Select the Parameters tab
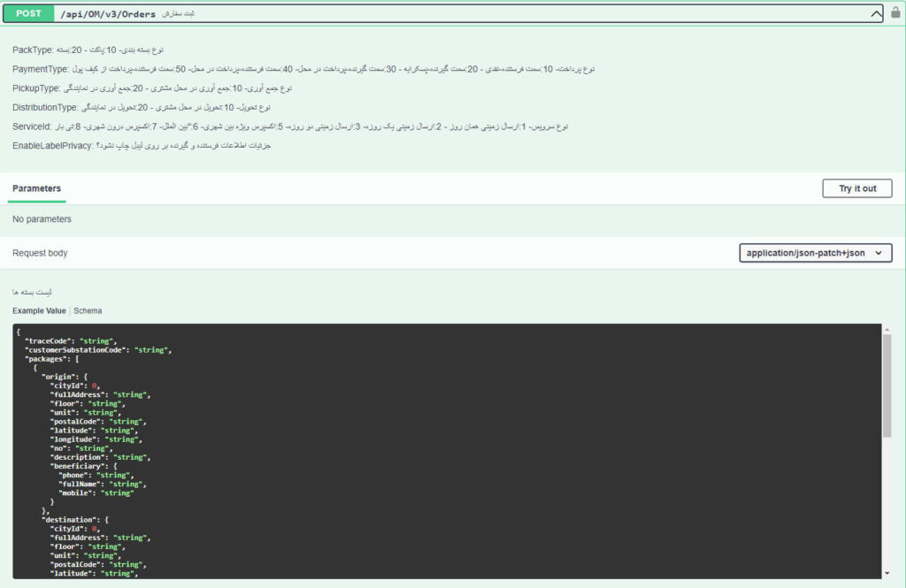 pos(37,188)
